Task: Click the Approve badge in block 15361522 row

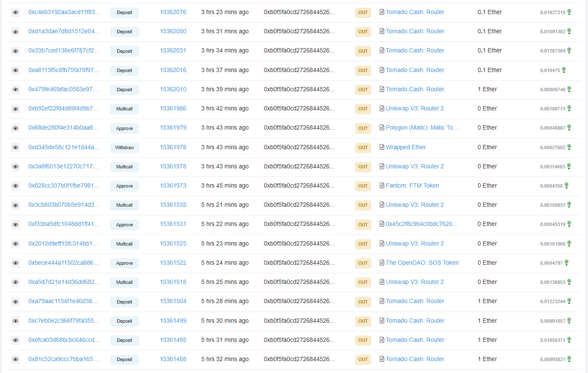Action: pos(125,263)
